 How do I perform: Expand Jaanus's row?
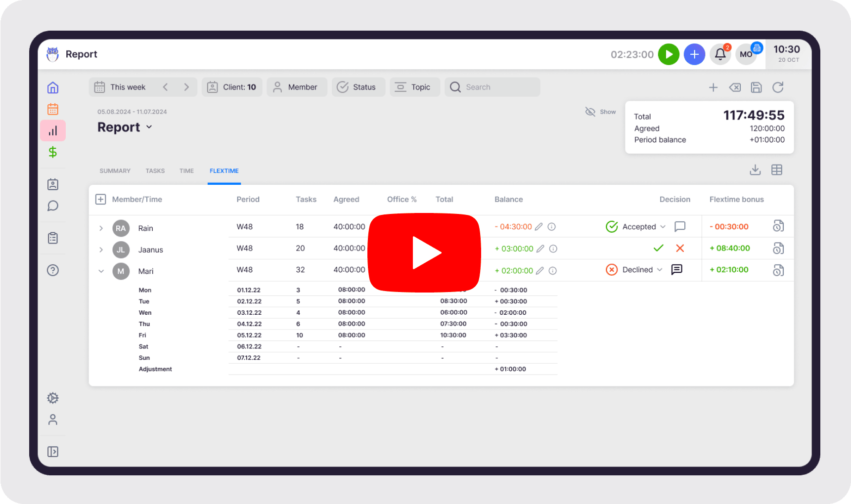point(101,250)
